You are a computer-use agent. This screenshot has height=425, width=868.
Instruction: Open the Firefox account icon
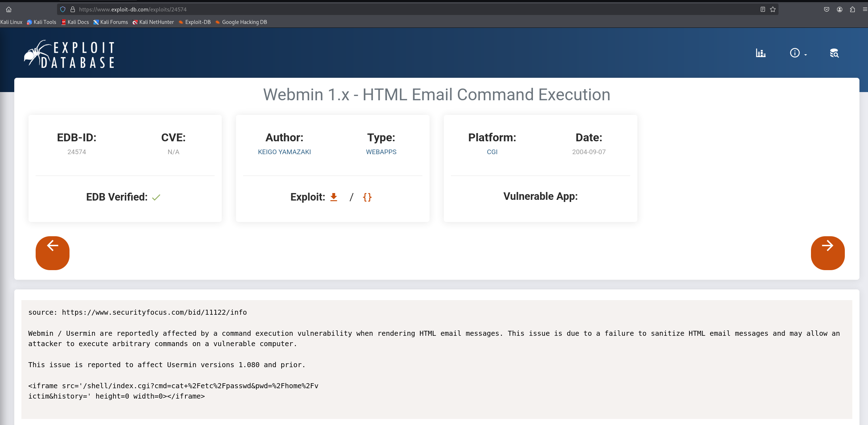click(839, 10)
